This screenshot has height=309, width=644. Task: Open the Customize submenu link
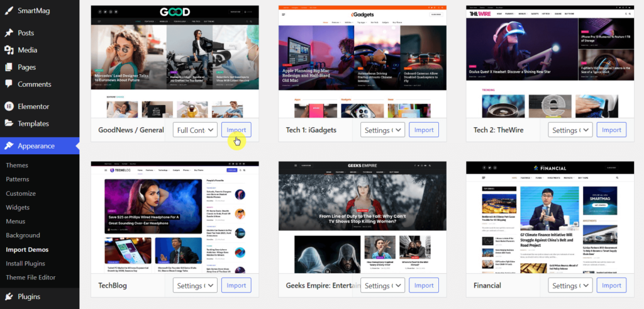point(21,194)
